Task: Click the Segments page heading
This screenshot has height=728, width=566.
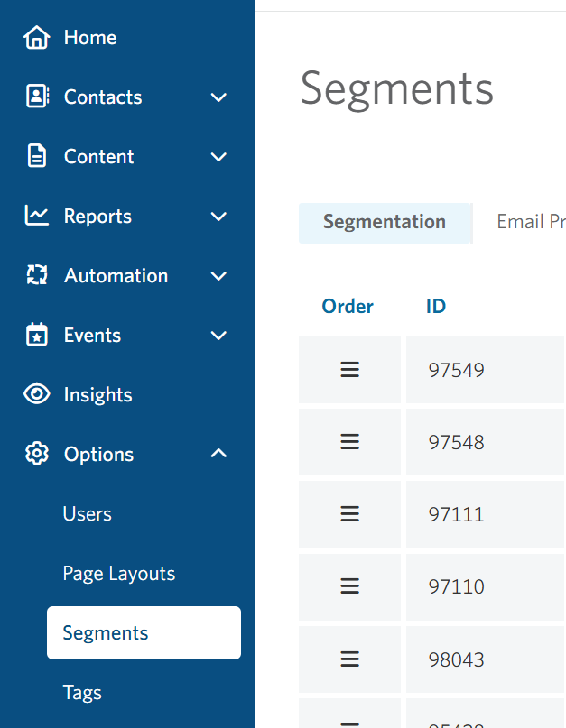Action: pos(397,89)
